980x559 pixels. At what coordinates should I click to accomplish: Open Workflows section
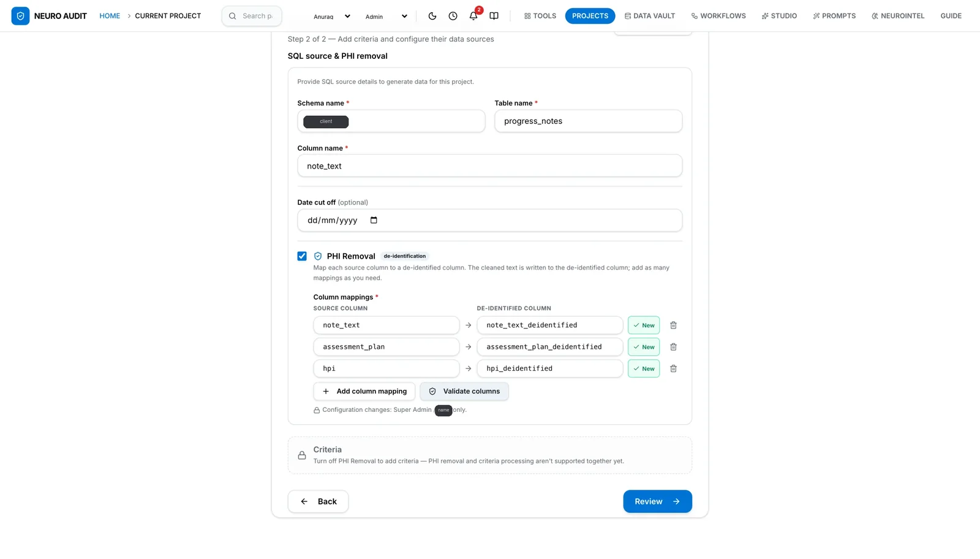click(x=718, y=16)
